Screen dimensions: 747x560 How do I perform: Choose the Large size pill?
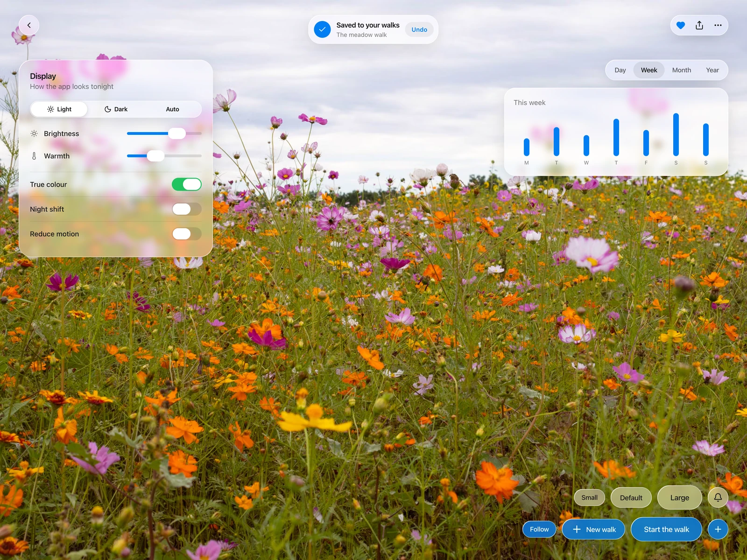click(680, 497)
